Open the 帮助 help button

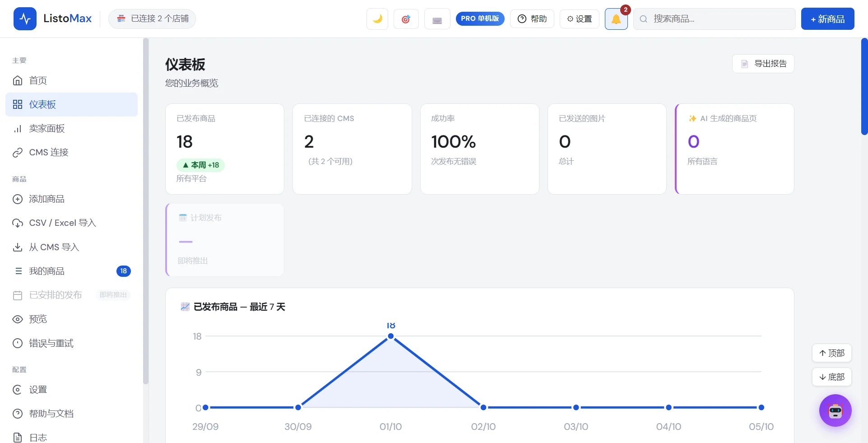point(532,19)
